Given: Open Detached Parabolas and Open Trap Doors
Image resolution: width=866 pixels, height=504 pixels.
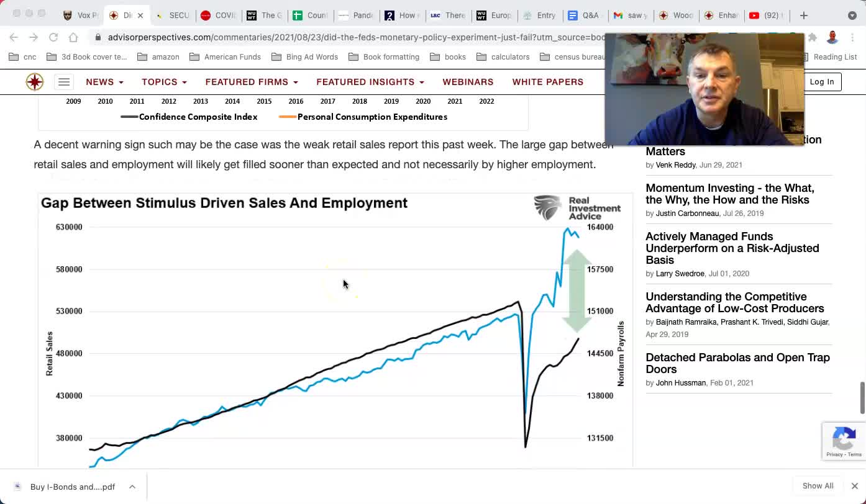Looking at the screenshot, I should pyautogui.click(x=737, y=363).
